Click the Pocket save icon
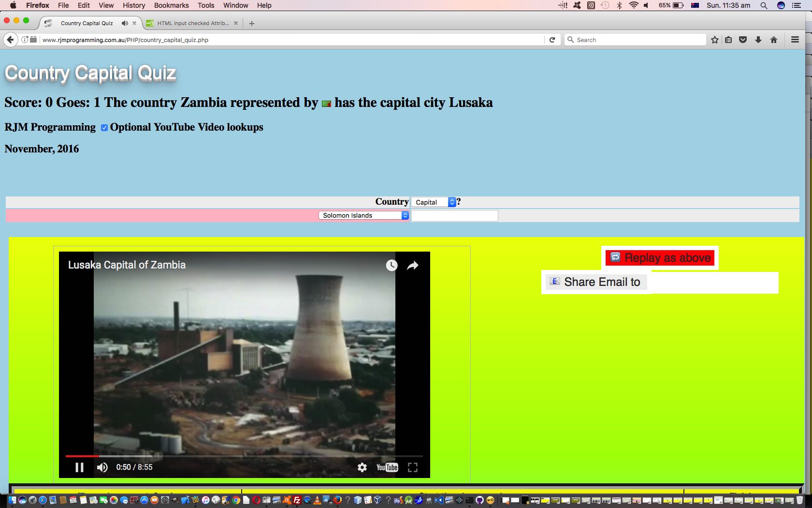This screenshot has height=508, width=812. 743,40
